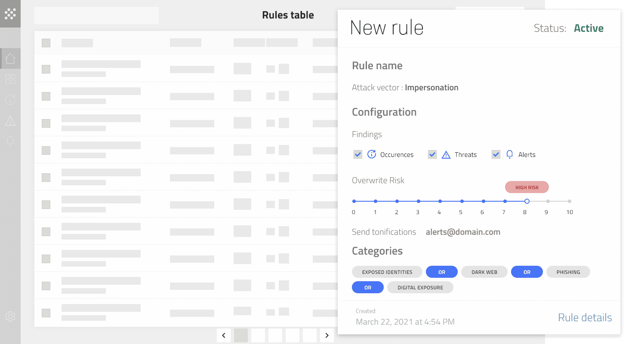Uncheck the Alerts checkbox
Screen dimensions: 644x344
(x=496, y=154)
